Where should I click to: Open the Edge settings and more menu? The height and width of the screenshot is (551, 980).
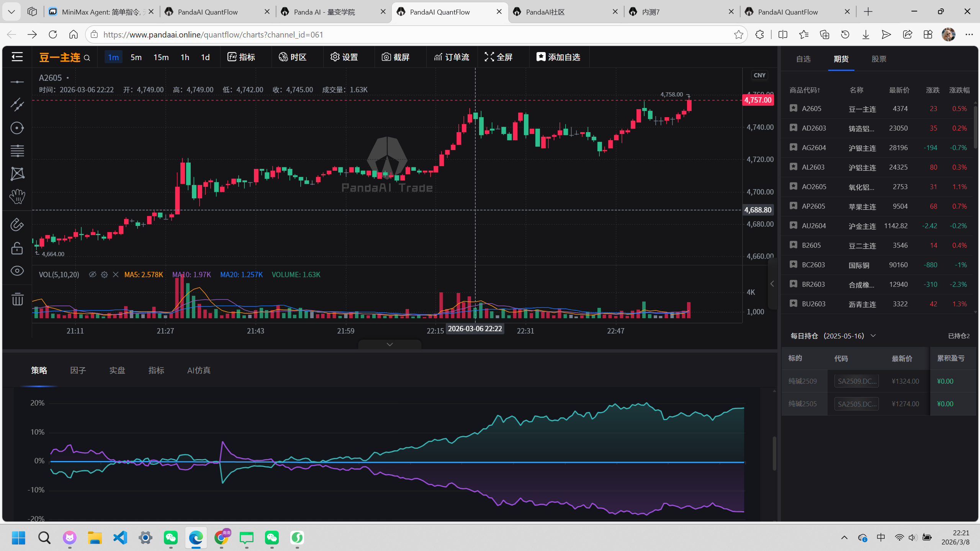coord(969,34)
